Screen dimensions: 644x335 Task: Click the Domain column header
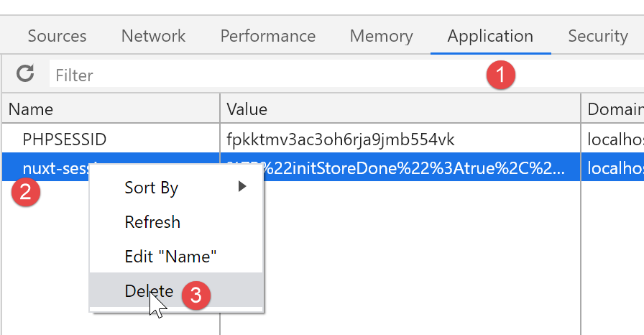click(615, 109)
